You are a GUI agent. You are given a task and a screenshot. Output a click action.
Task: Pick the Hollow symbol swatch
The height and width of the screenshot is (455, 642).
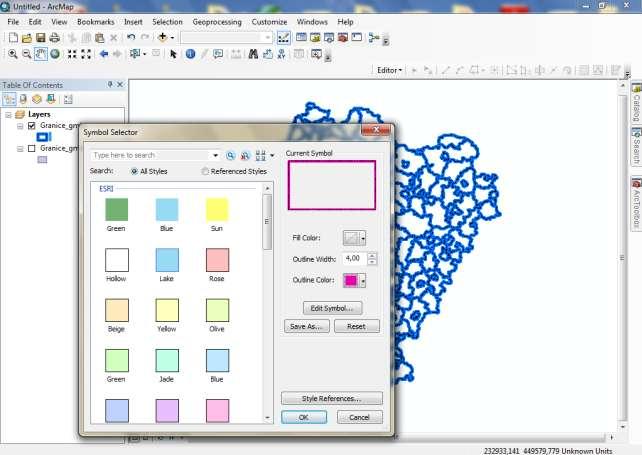117,260
